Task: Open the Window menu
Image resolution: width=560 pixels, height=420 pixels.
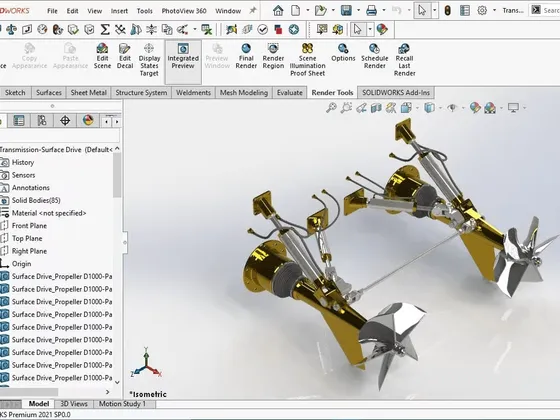Action: (228, 11)
